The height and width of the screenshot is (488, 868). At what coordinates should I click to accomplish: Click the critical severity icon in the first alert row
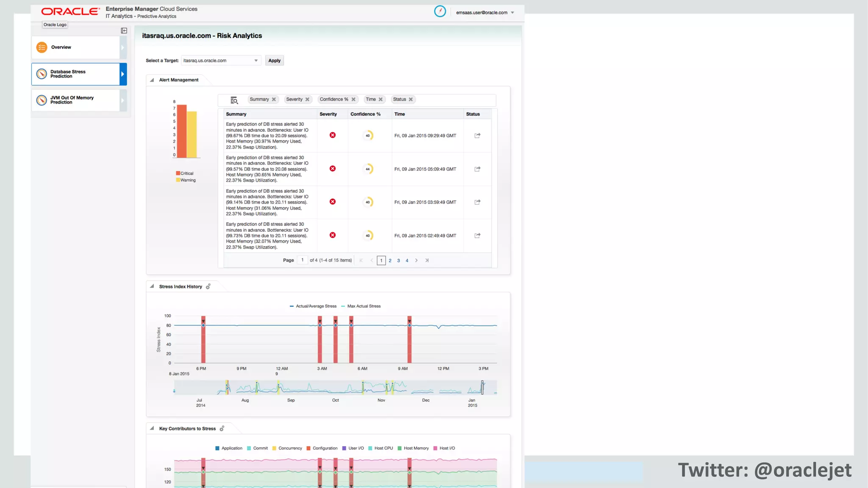point(333,135)
